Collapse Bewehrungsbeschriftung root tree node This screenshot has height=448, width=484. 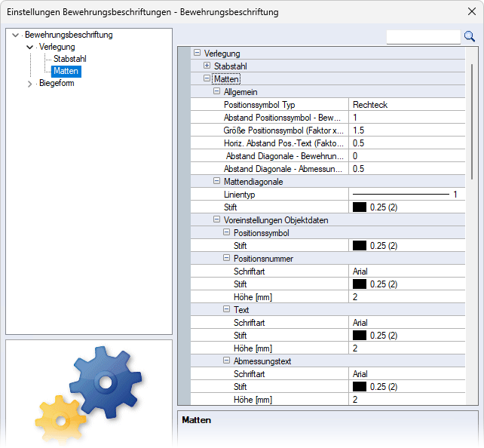16,35
